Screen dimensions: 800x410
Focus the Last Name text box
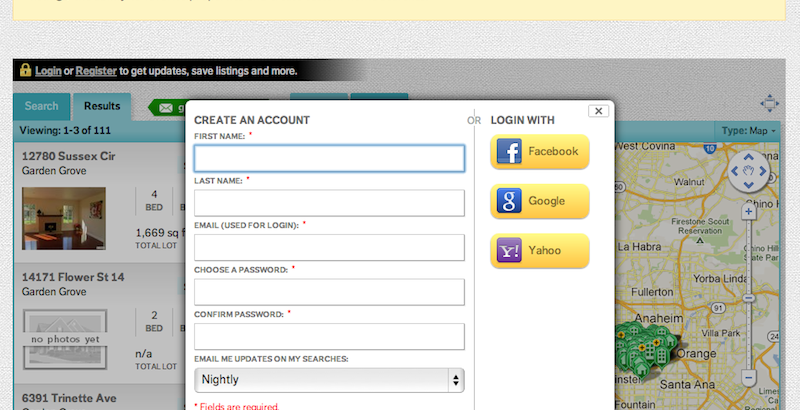tap(329, 203)
